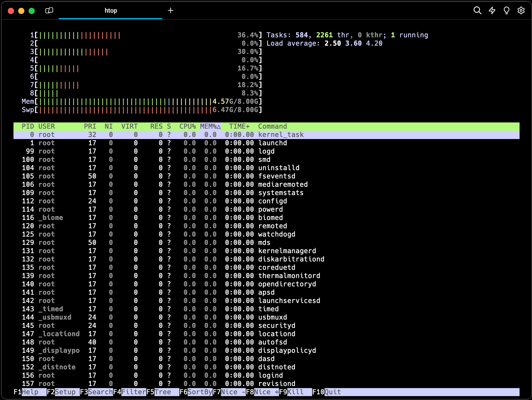The width and height of the screenshot is (532, 400).
Task: Select the fseventsd process row
Action: [267, 176]
